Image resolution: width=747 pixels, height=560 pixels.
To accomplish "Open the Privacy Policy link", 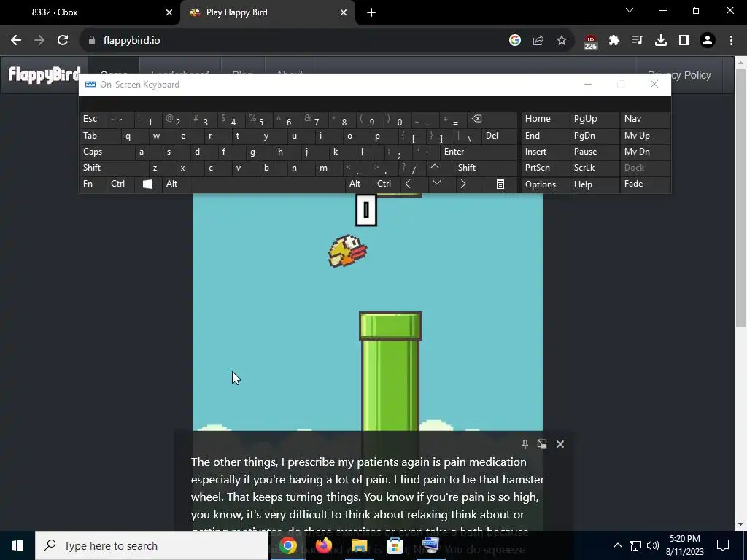I will pos(679,75).
